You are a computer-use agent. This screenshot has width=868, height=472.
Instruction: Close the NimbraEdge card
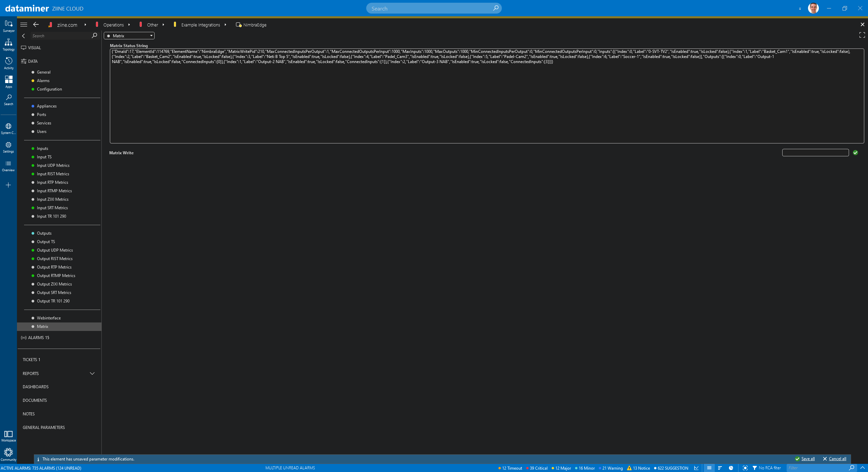[x=862, y=24]
